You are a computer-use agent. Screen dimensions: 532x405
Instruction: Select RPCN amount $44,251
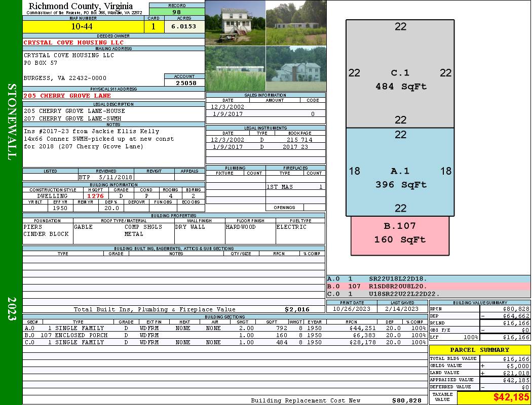tap(362, 328)
